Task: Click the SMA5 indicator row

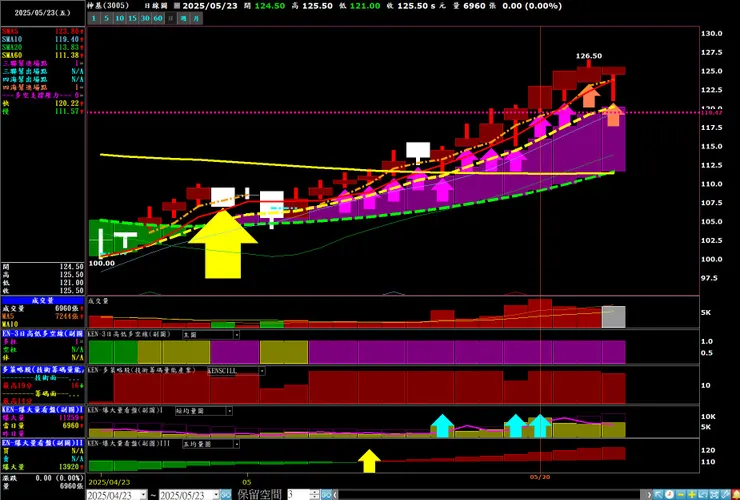Action: [x=42, y=31]
